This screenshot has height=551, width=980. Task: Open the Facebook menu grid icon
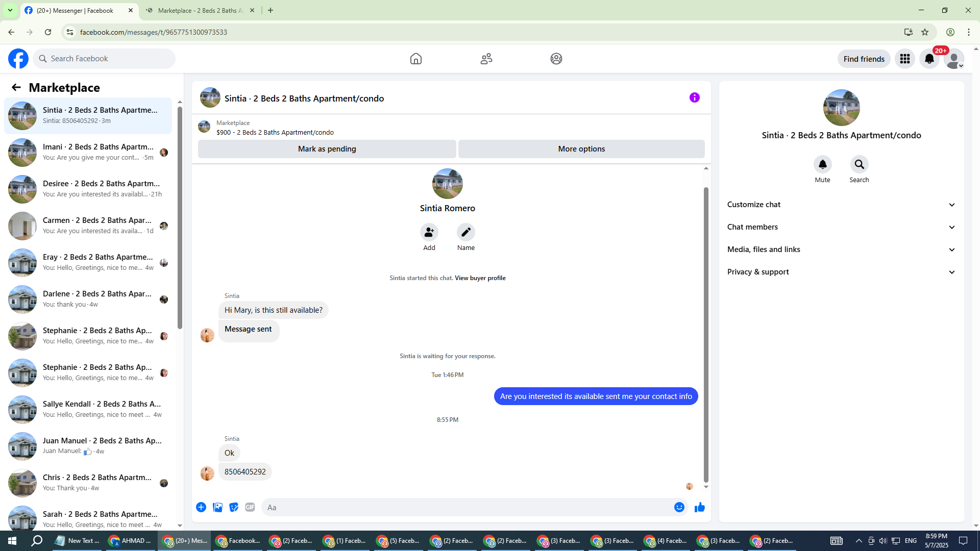[904, 59]
